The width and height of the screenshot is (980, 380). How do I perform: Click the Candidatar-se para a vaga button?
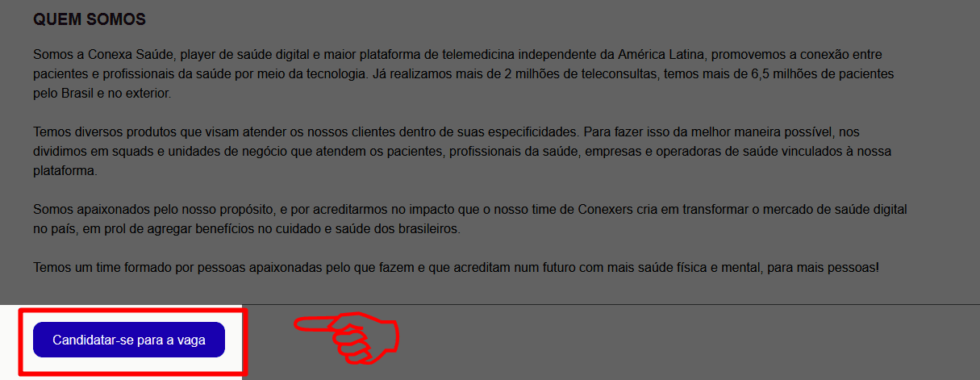129,340
